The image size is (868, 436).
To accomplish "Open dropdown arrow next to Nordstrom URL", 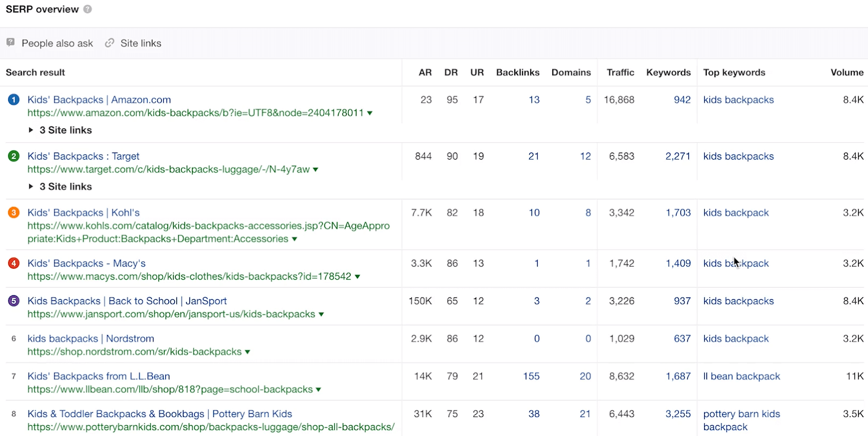I will pyautogui.click(x=247, y=352).
